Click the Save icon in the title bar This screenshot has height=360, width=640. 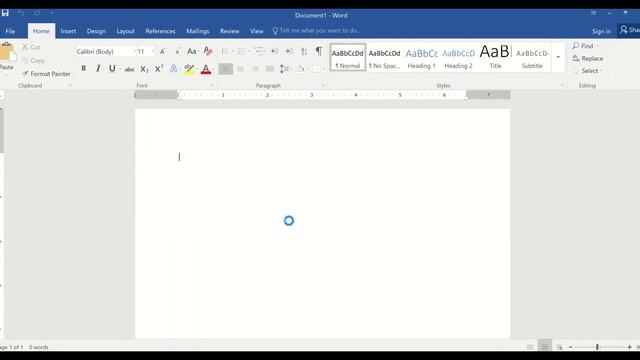5,13
